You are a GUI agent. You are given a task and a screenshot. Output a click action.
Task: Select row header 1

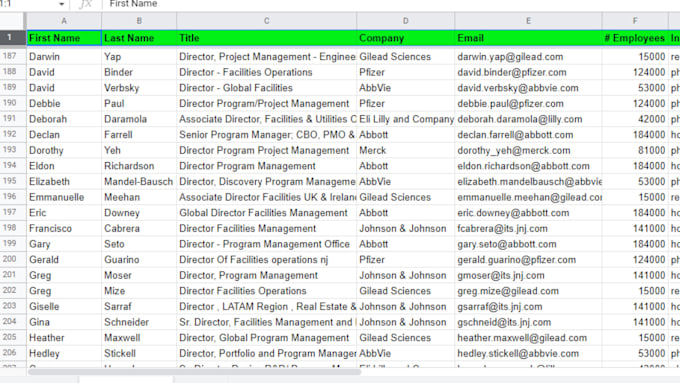coord(13,38)
